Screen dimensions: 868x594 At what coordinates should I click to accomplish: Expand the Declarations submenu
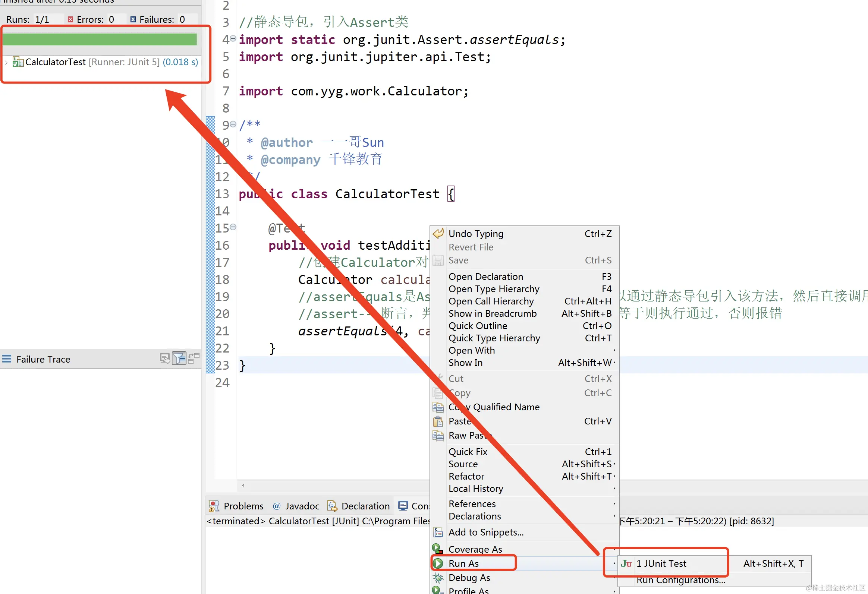[x=524, y=516]
